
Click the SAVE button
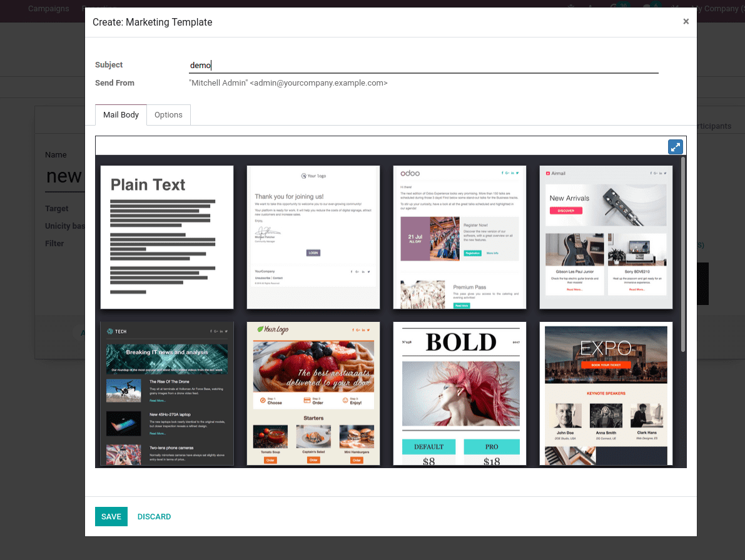(x=111, y=516)
